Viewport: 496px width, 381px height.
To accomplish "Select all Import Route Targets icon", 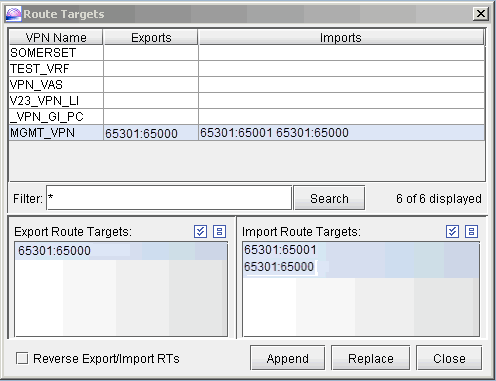I will click(x=452, y=231).
